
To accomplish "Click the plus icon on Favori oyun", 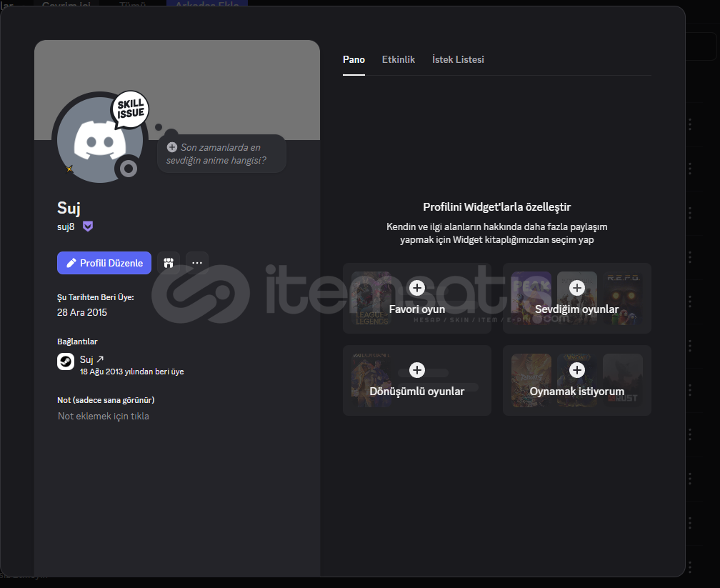I will point(417,288).
